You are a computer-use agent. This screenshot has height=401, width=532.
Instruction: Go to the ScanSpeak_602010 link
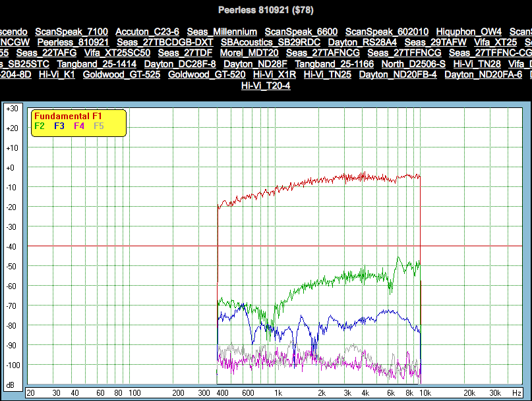(x=387, y=32)
